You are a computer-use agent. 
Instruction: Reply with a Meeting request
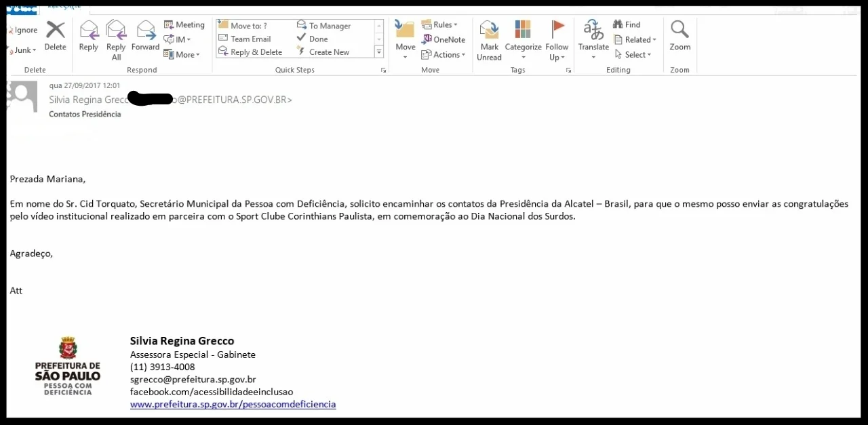pos(184,25)
